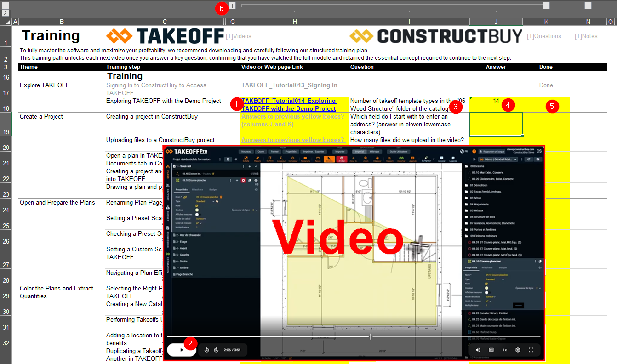Image resolution: width=617 pixels, height=364 pixels.
Task: Change the 1x playback speed
Action: pyautogui.click(x=504, y=350)
